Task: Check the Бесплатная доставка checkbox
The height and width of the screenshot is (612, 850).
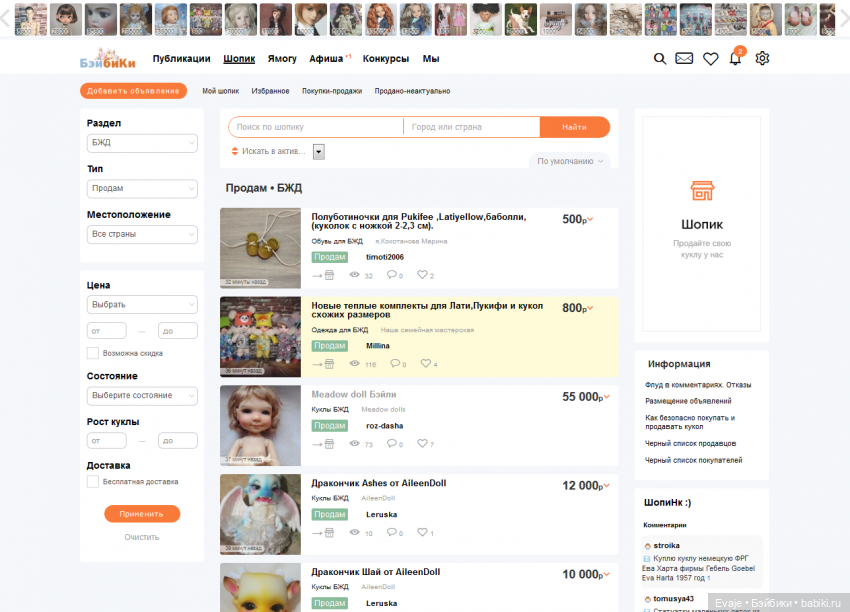Action: tap(93, 481)
